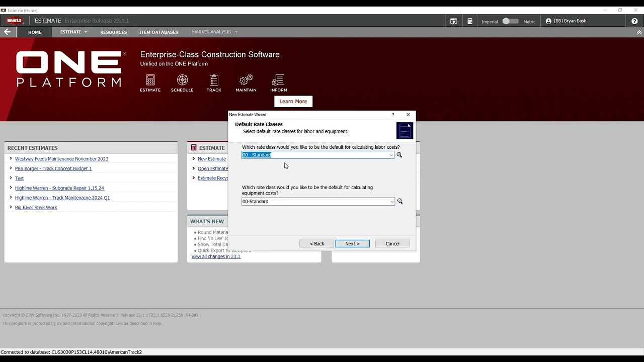Click the Open Estimate link
The height and width of the screenshot is (362, 644).
click(x=213, y=168)
